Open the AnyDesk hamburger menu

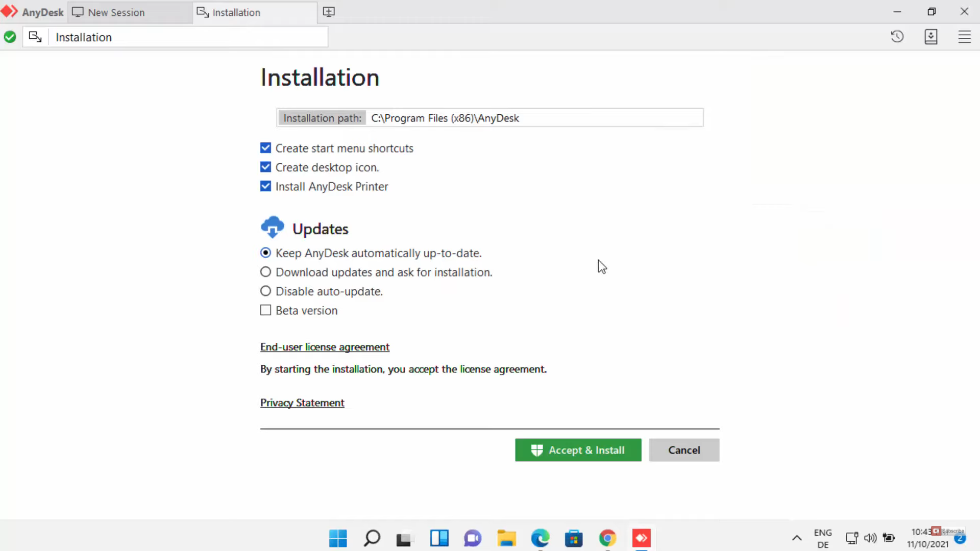(x=964, y=37)
